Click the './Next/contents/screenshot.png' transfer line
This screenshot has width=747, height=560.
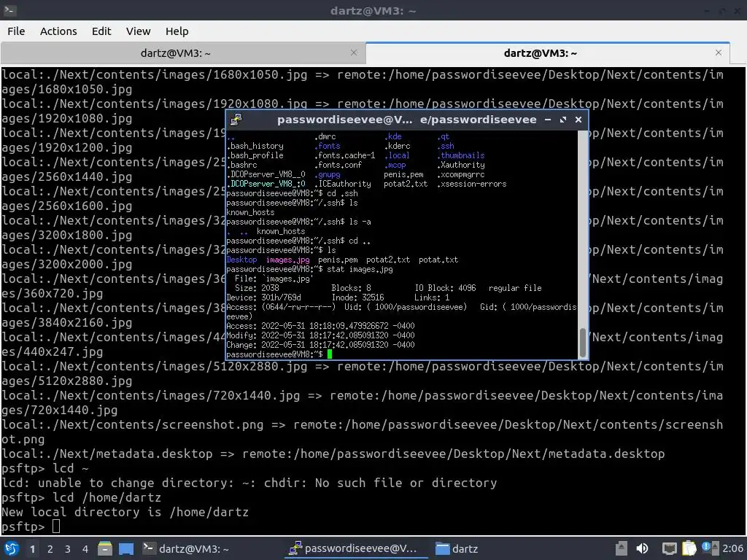[x=362, y=432]
